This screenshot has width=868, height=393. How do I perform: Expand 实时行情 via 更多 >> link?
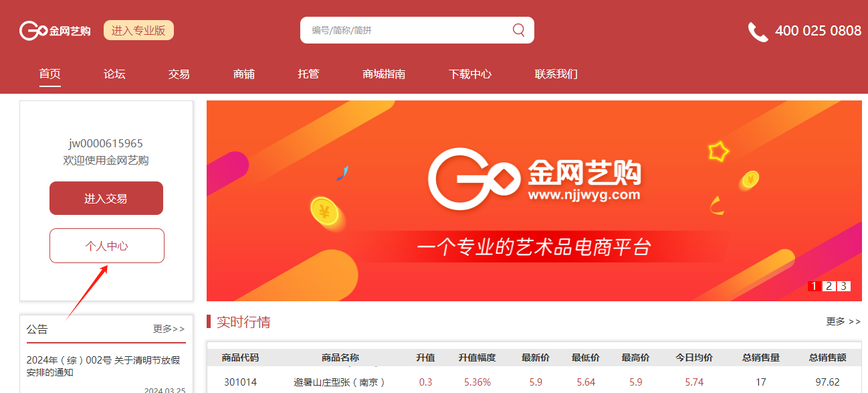click(x=843, y=321)
